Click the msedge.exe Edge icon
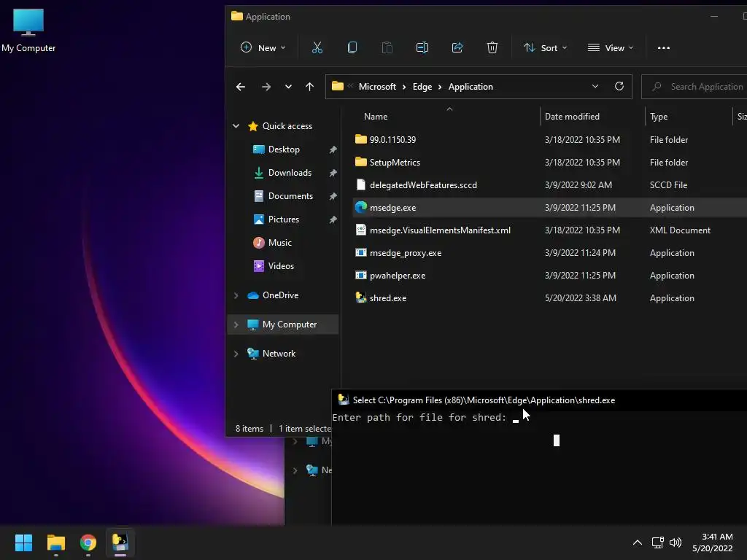Screen dimensions: 747x560 pos(360,207)
